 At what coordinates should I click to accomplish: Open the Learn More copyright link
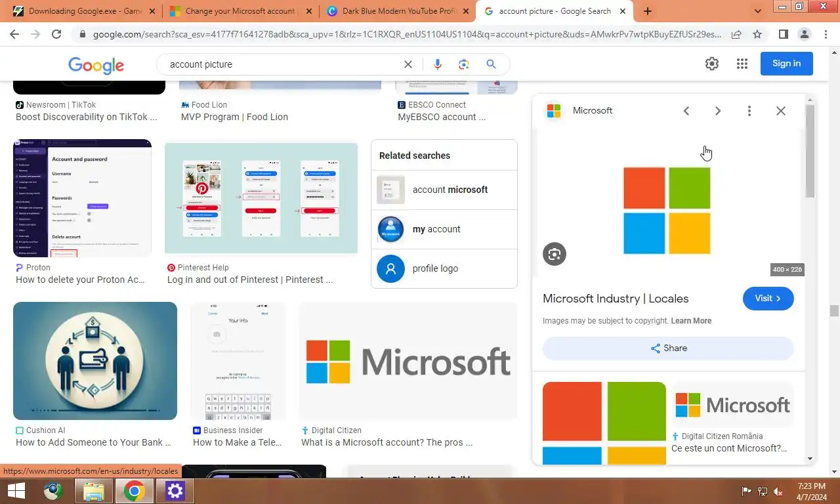click(691, 321)
